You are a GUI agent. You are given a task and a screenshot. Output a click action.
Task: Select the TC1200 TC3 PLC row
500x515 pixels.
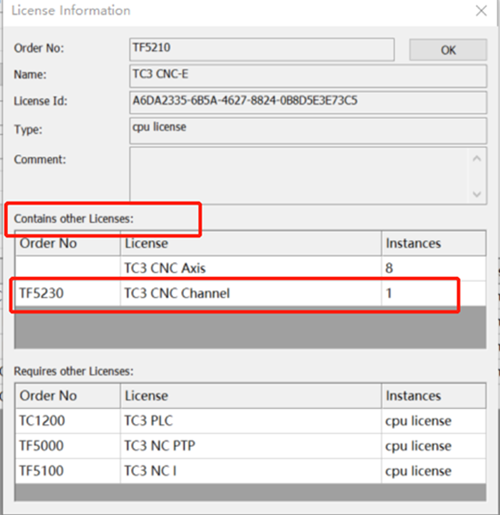tap(250, 421)
